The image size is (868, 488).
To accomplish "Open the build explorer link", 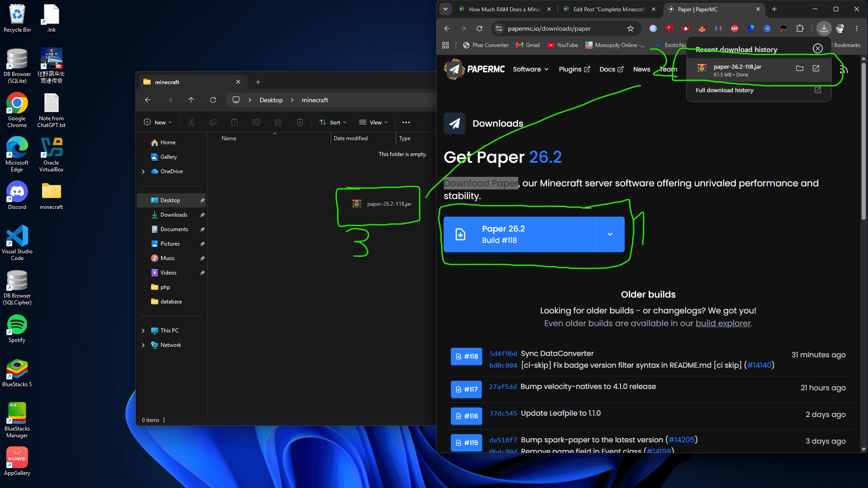I will [723, 323].
